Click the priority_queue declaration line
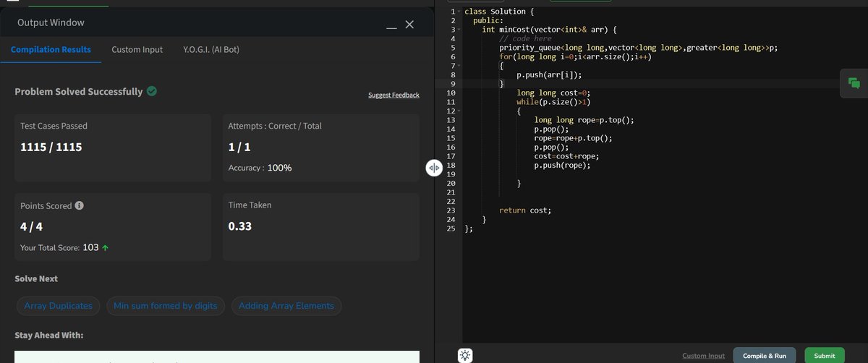Screen dimensions: 868x363 coord(638,48)
